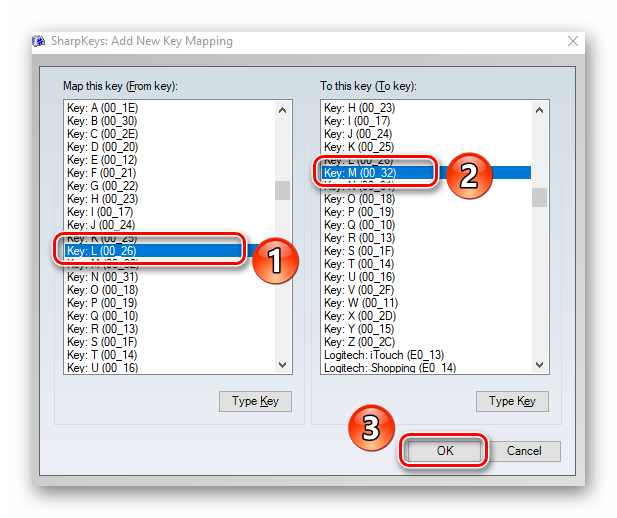Viewport: 617px width, 518px height.
Task: Close the Add New Key Mapping dialog
Action: click(x=573, y=41)
